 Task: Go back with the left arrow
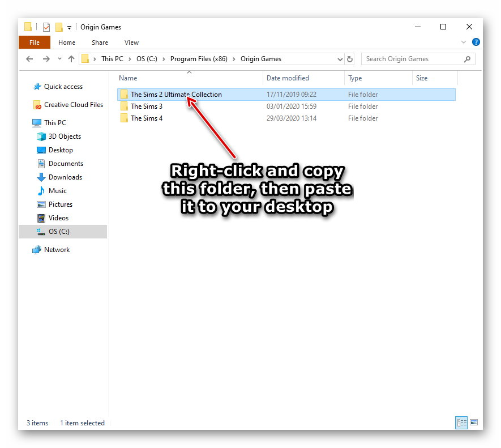tap(29, 59)
